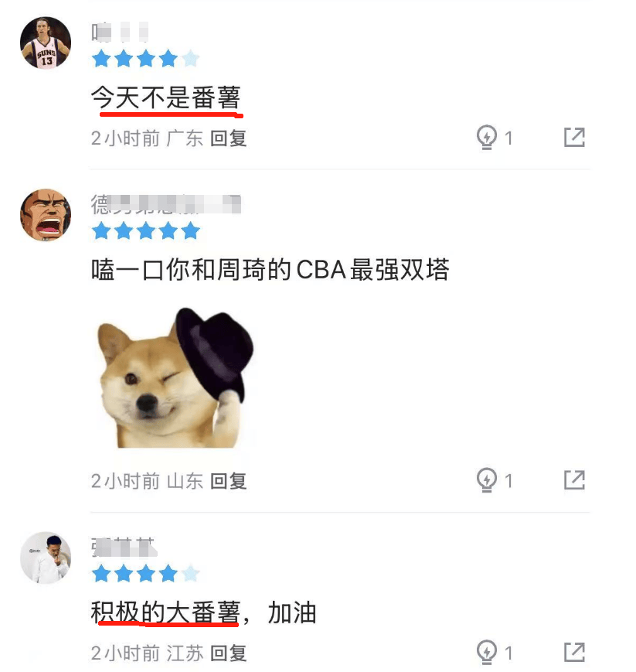636x672 pixels.
Task: Tap the four-star rating of first comment
Action: pos(145,59)
